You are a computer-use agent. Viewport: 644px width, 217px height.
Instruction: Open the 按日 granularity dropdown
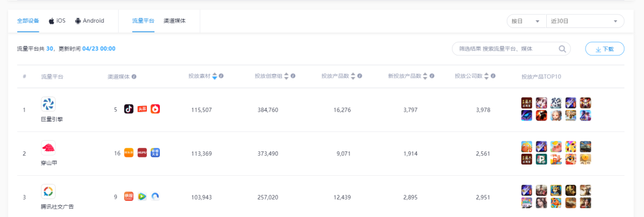tap(527, 21)
